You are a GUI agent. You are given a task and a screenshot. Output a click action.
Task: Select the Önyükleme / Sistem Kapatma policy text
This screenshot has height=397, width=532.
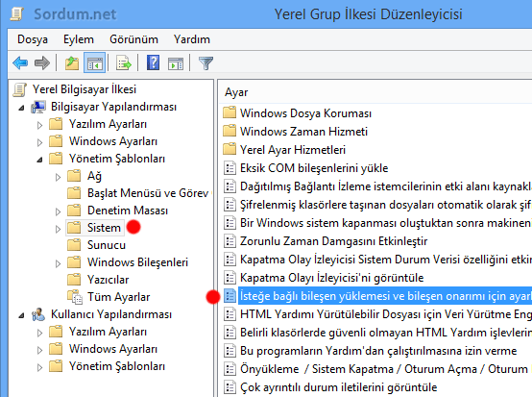(x=384, y=369)
